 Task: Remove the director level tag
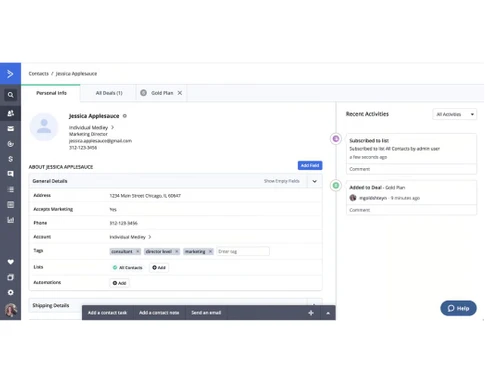pyautogui.click(x=177, y=252)
